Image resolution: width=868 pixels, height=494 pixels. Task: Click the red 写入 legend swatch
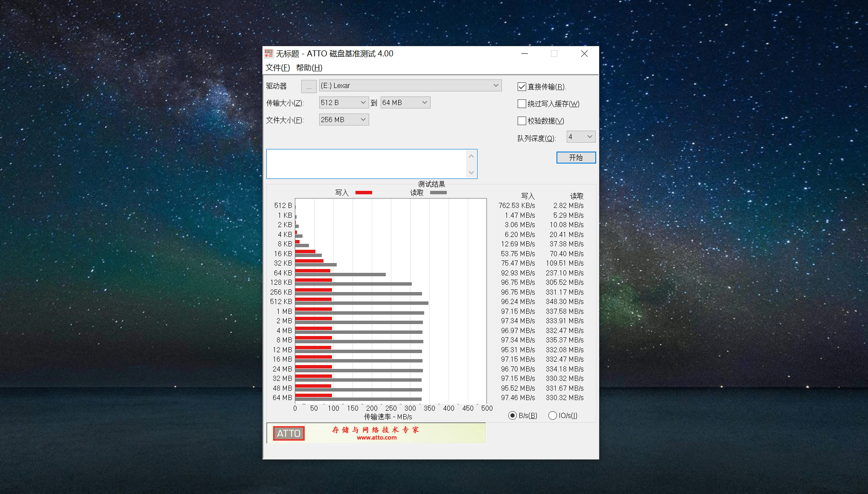coord(364,193)
